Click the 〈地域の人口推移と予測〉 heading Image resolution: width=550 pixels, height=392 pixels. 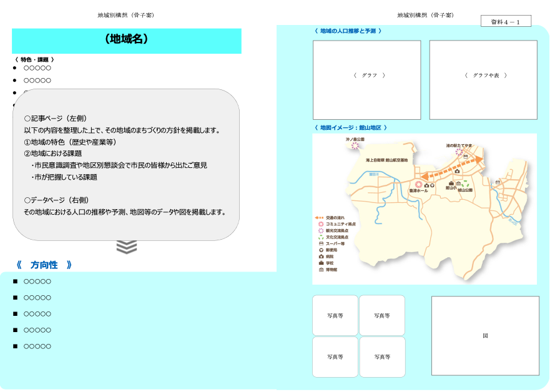tap(348, 31)
